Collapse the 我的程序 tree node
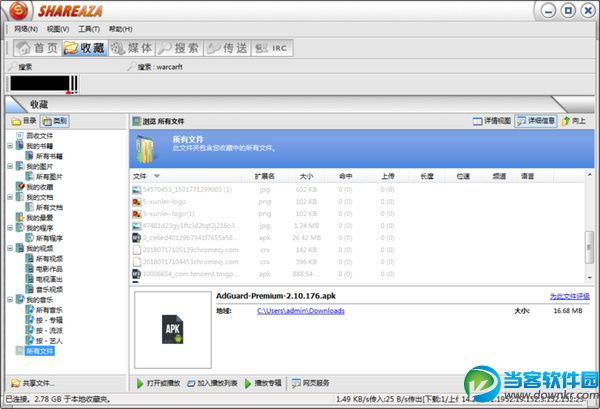The width and height of the screenshot is (600, 409). (10, 228)
